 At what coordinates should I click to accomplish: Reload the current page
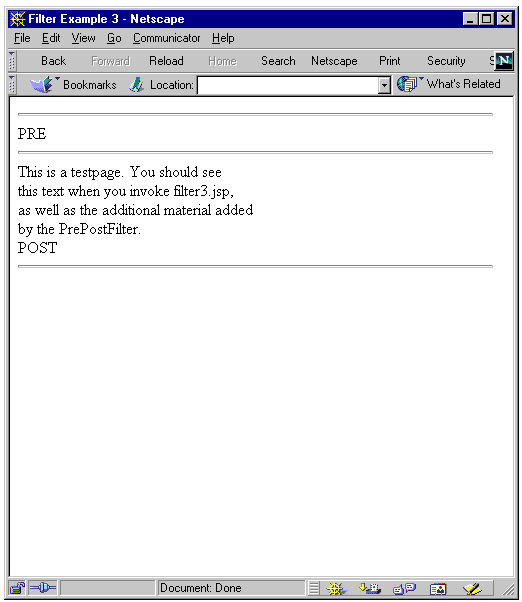pos(166,61)
